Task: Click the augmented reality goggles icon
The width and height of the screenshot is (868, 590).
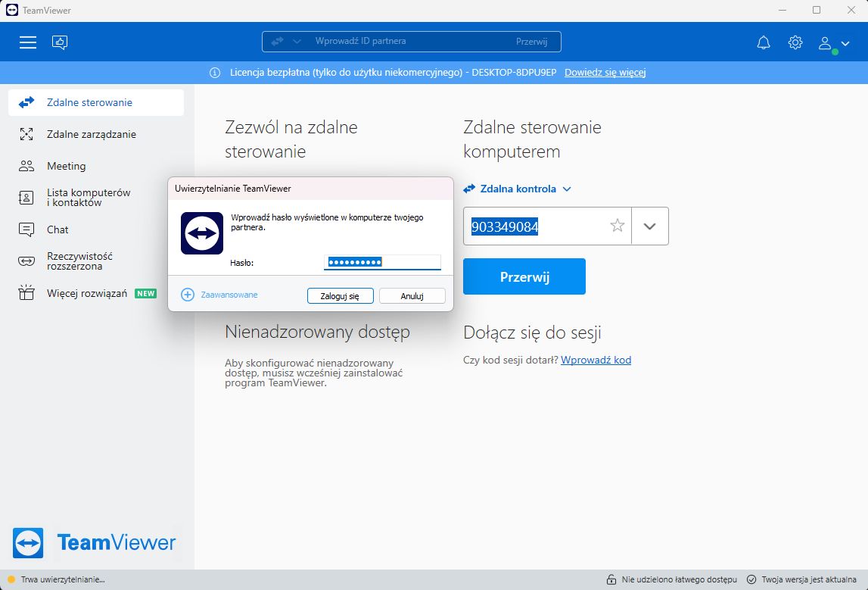Action: (26, 261)
